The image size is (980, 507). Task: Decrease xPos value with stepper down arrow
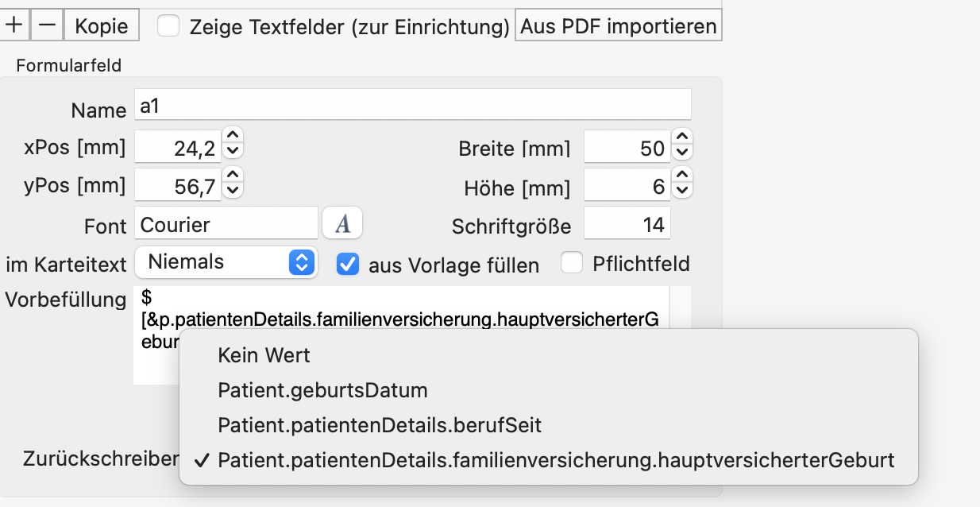tap(233, 150)
